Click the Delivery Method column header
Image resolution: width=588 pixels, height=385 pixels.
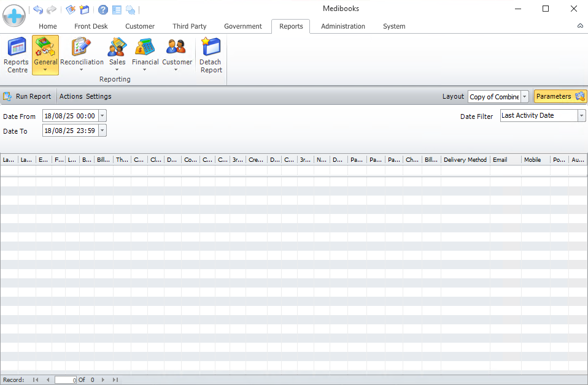(x=465, y=160)
